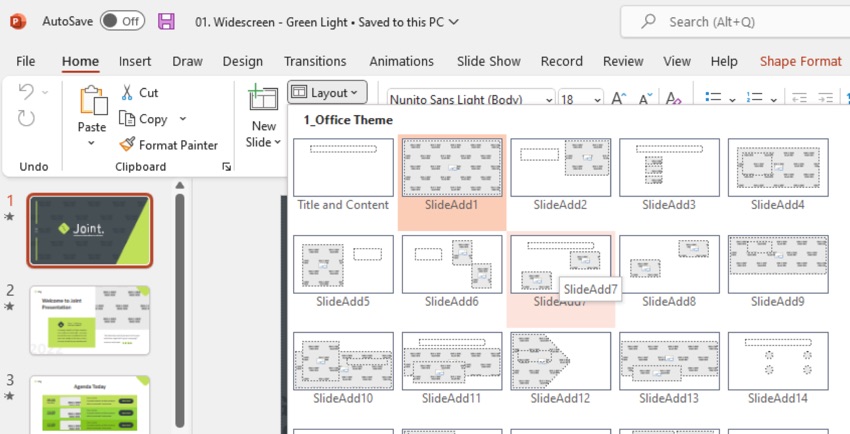Click the Redo icon
Viewport: 850px width, 434px height.
click(x=26, y=118)
